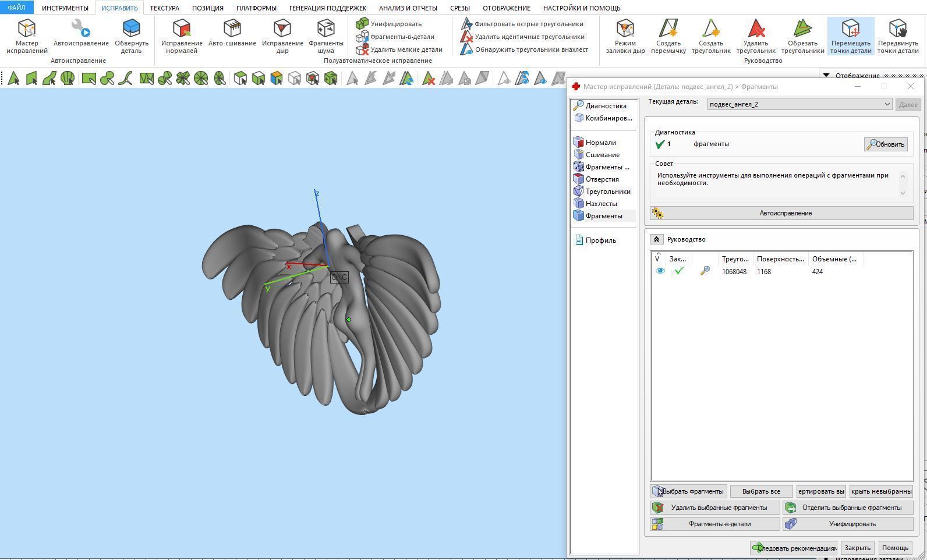Open Отверстия page in wizard sidebar
Image resolution: width=927 pixels, height=560 pixels.
tap(596, 179)
